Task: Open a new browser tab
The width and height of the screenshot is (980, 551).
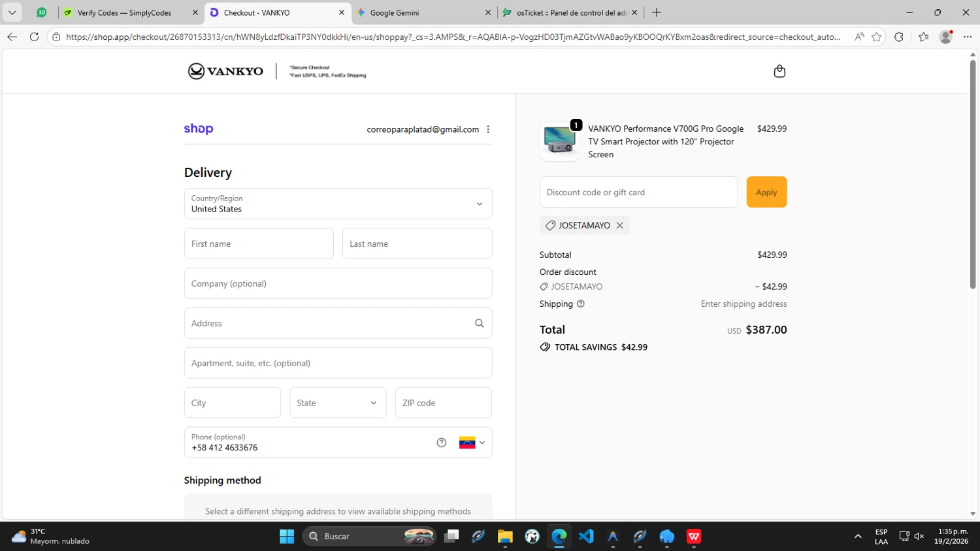Action: point(657,12)
